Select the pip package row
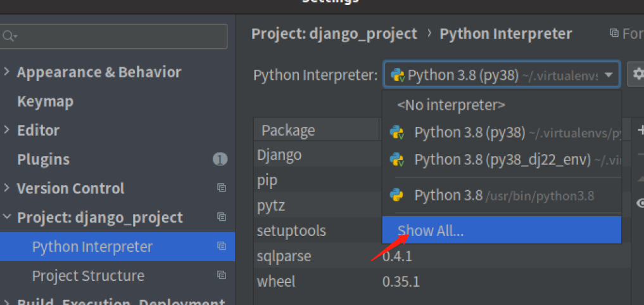The width and height of the screenshot is (644, 305). click(x=318, y=179)
